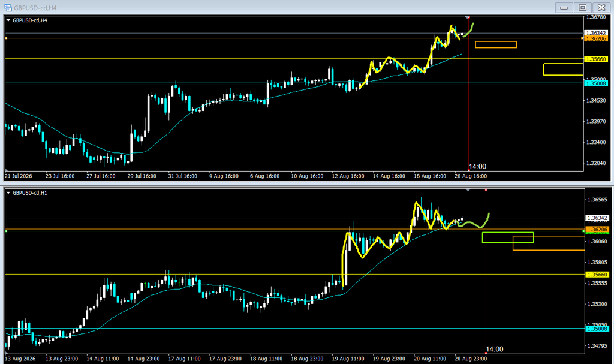
Task: Select the 14:00 vertical line label on H1
Action: (x=495, y=349)
